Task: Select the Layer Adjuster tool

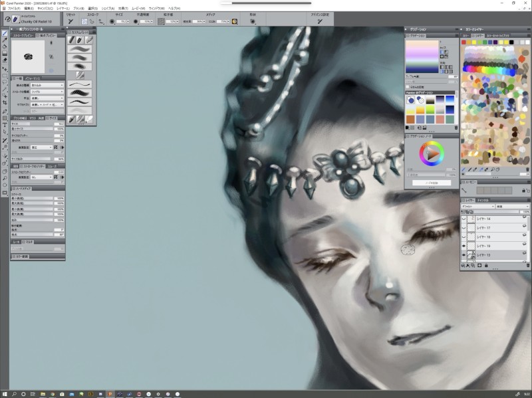Action: pyautogui.click(x=5, y=69)
